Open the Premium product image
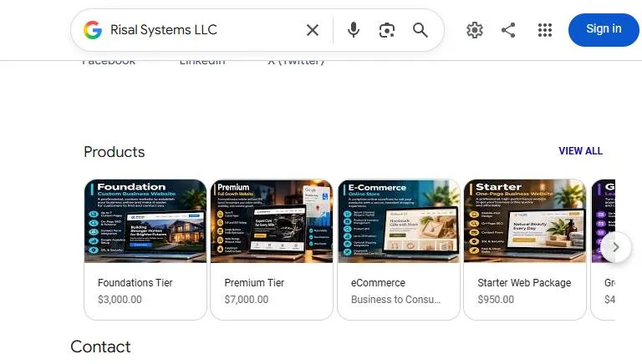Screen dimensions: 642x364 click(x=272, y=221)
